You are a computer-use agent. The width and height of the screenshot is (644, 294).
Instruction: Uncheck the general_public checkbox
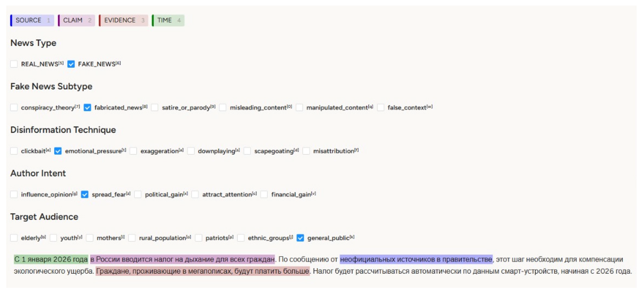pyautogui.click(x=300, y=238)
